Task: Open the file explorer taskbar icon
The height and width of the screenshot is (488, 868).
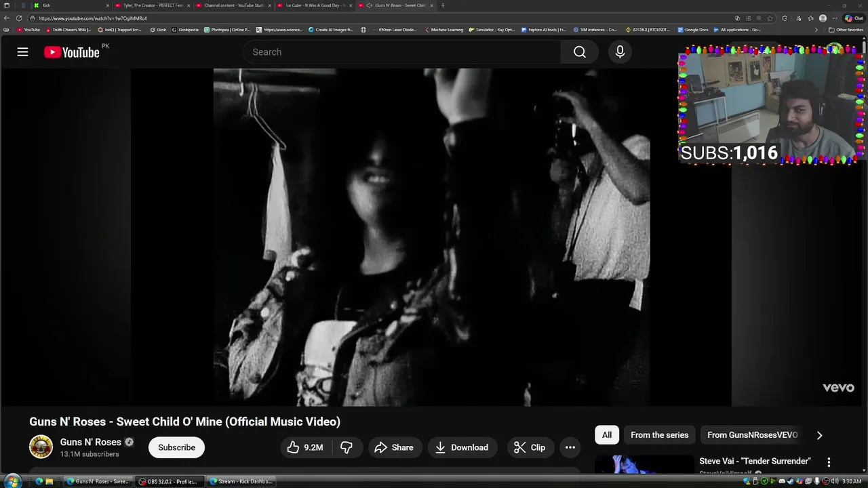Action: point(49,481)
